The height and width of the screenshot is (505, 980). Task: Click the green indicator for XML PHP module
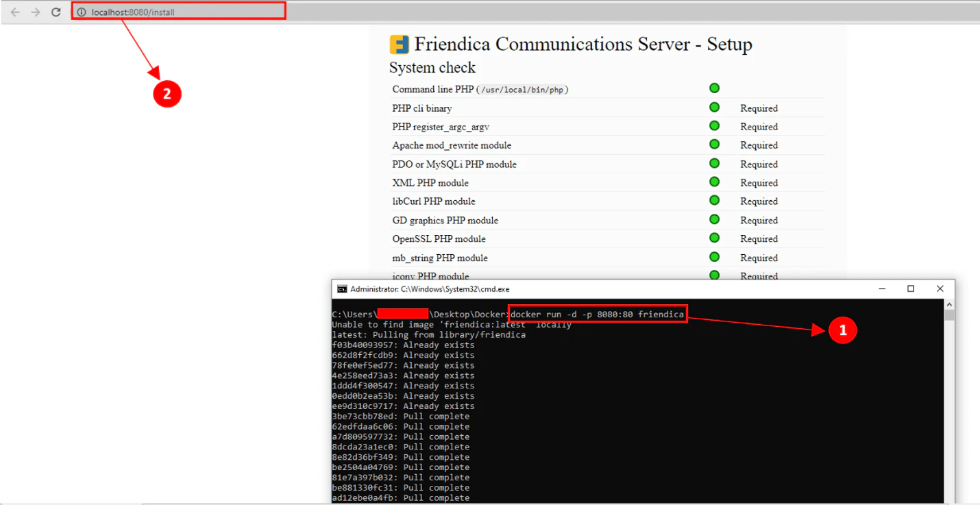coord(714,182)
